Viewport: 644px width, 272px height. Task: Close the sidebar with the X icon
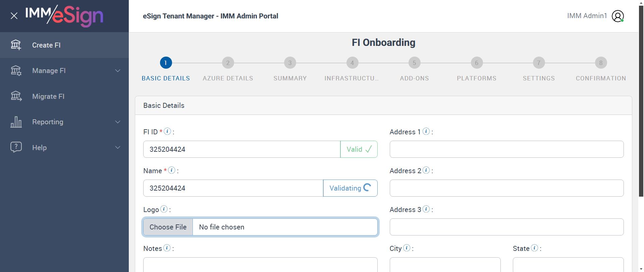coord(14,16)
